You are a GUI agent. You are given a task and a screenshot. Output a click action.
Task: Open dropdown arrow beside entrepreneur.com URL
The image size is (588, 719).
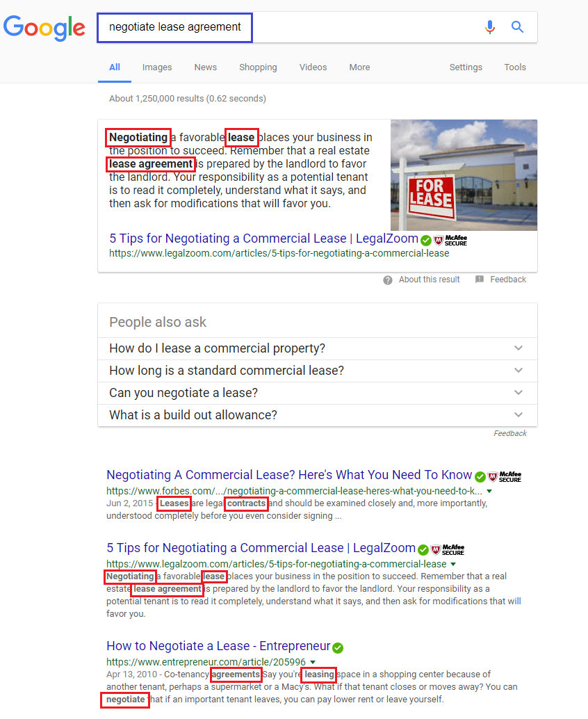(313, 662)
